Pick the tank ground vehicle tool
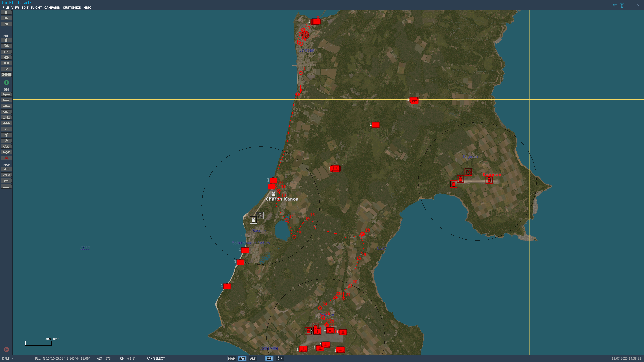The image size is (644, 362). coord(6,112)
